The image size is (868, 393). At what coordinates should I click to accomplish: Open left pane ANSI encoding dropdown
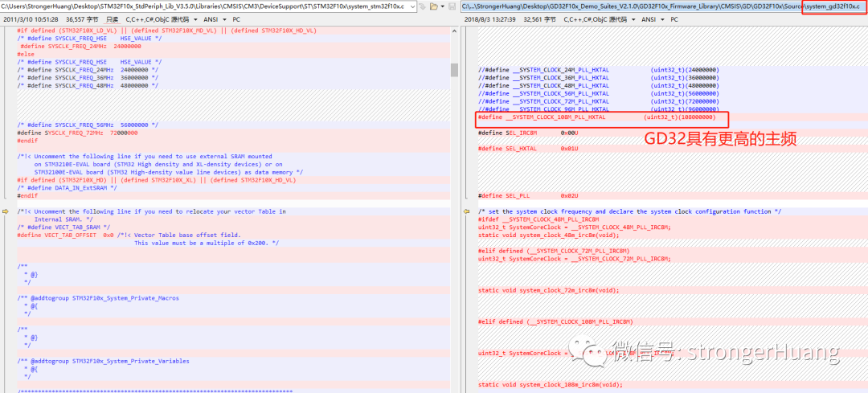pos(215,18)
